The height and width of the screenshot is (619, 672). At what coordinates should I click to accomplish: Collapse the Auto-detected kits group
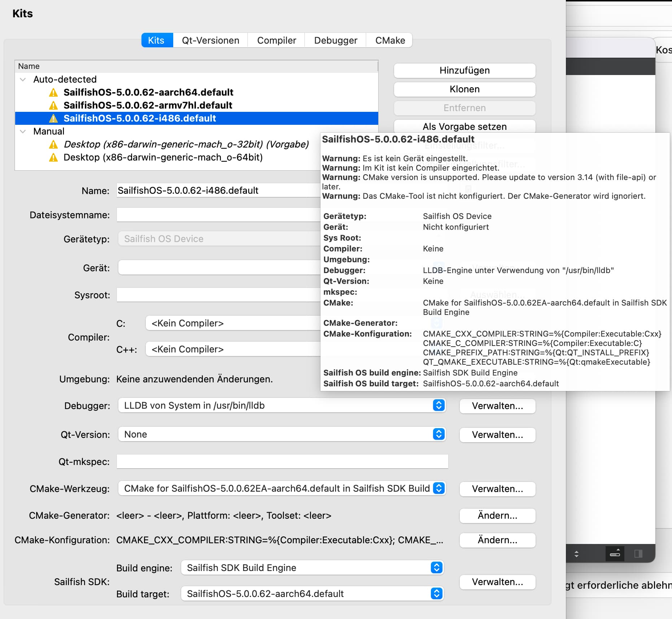23,80
